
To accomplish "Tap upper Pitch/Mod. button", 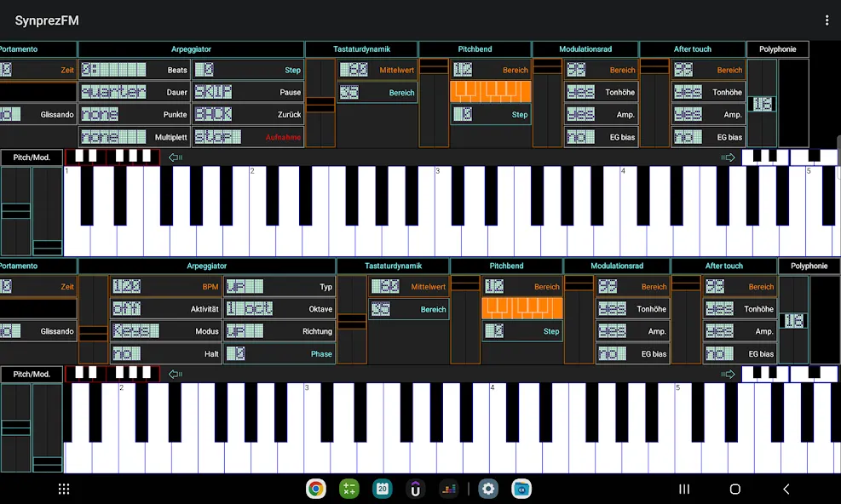I will [x=32, y=157].
